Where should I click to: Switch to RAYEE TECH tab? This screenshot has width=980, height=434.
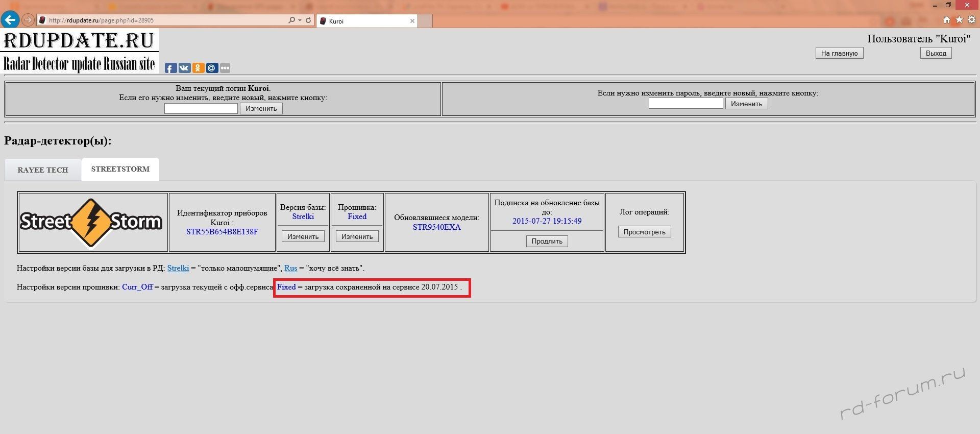click(43, 170)
